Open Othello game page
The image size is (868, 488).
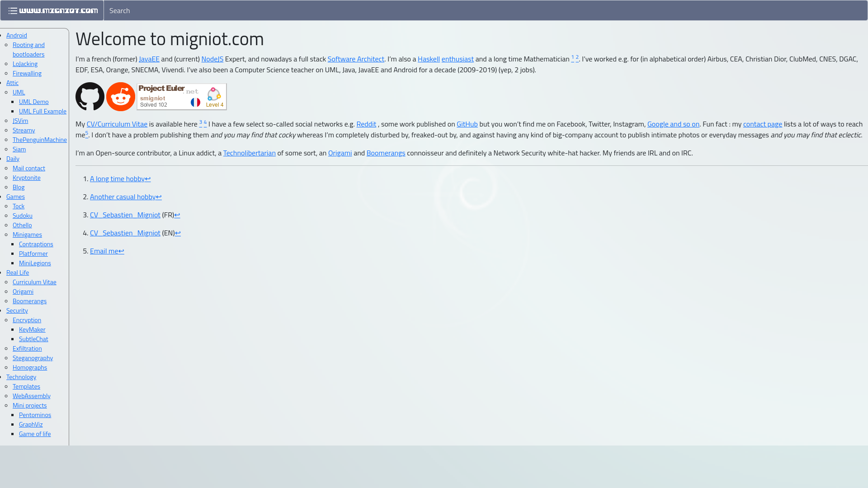point(22,225)
